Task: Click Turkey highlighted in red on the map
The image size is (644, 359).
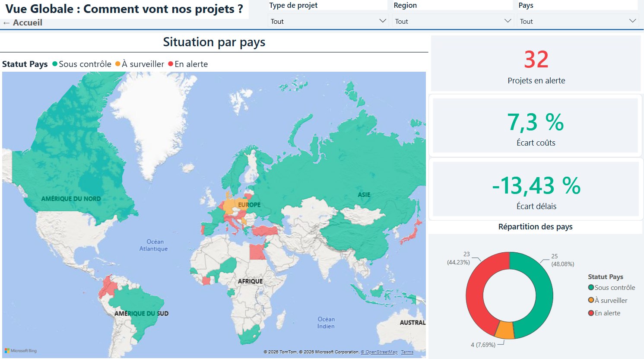Action: click(x=264, y=231)
